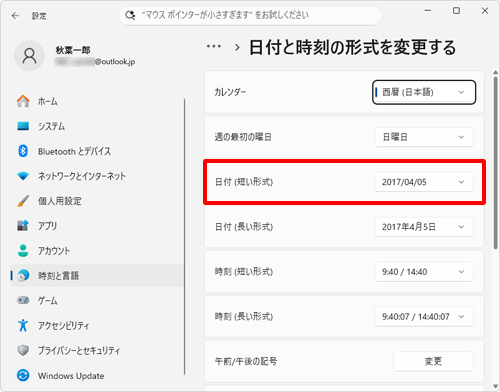
Task: Open the user profile avatar
Action: (x=29, y=56)
